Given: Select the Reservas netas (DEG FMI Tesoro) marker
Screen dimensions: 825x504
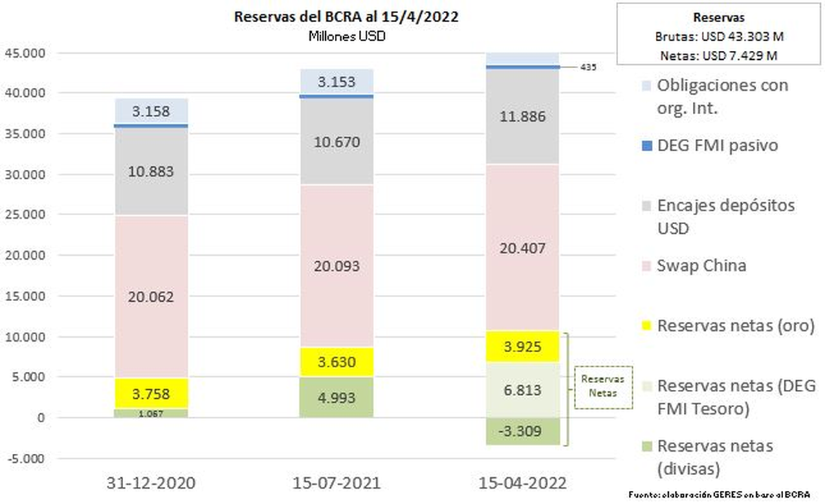Looking at the screenshot, I should pos(645,384).
